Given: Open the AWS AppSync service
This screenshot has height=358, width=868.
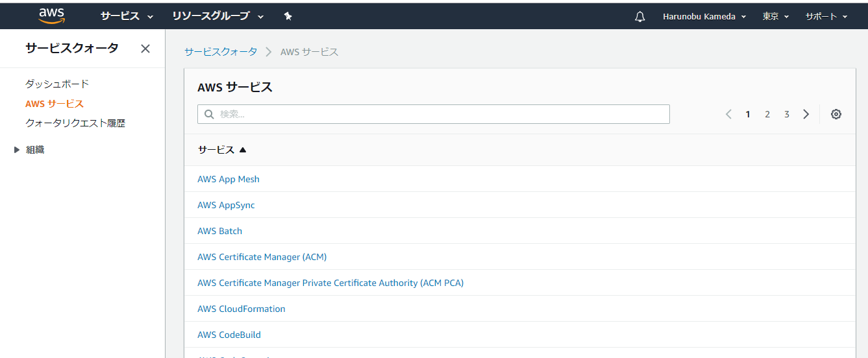Looking at the screenshot, I should (x=226, y=205).
